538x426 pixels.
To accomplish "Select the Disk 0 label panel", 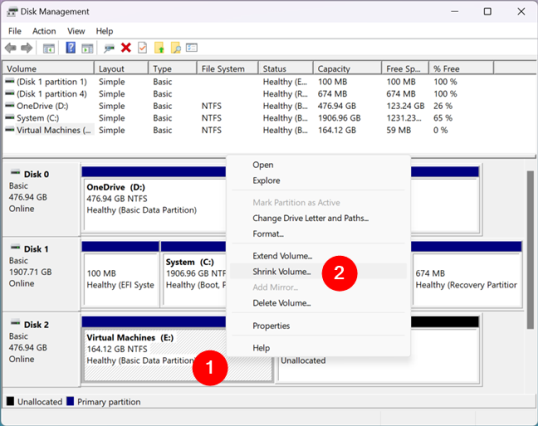I will 41,199.
